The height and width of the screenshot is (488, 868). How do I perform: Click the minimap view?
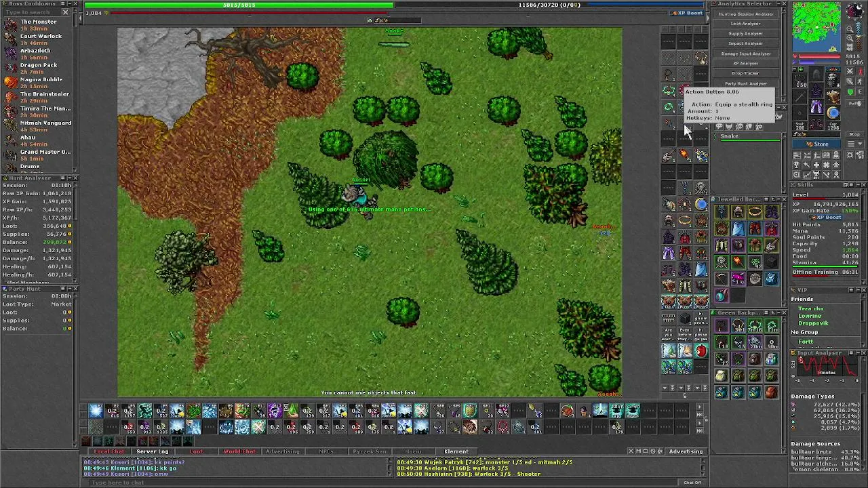[x=816, y=27]
